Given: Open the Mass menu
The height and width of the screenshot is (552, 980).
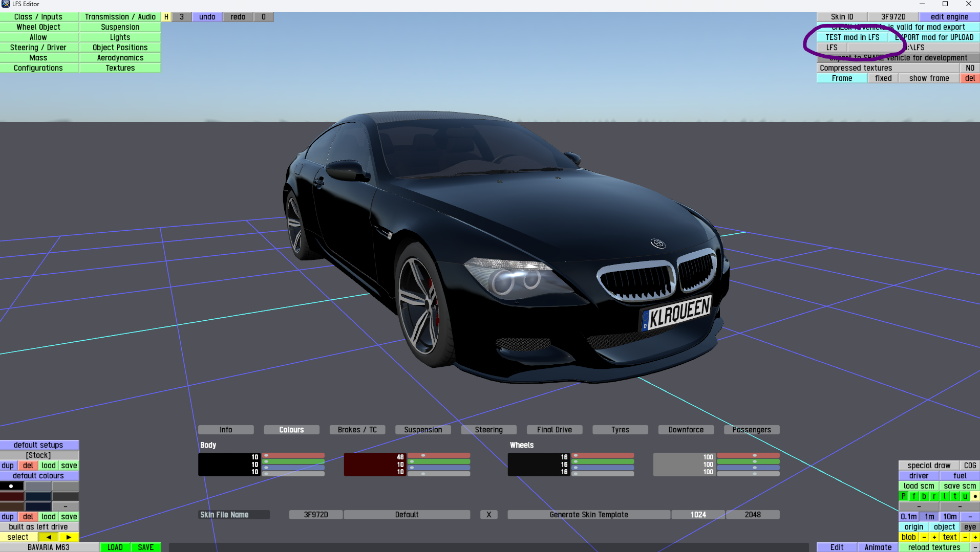Looking at the screenshot, I should 38,58.
